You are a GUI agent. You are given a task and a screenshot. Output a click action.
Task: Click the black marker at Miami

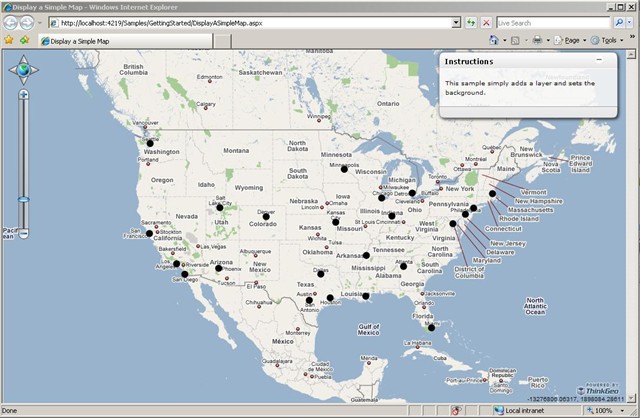coord(431,328)
